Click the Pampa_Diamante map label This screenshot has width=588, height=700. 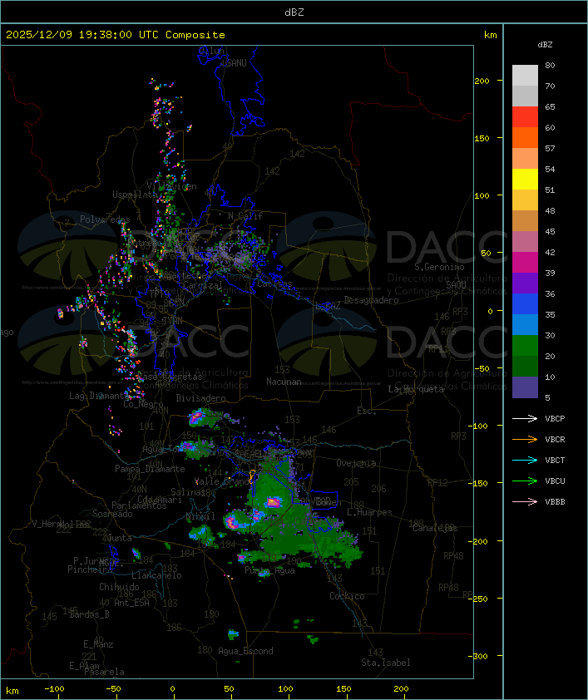150,469
